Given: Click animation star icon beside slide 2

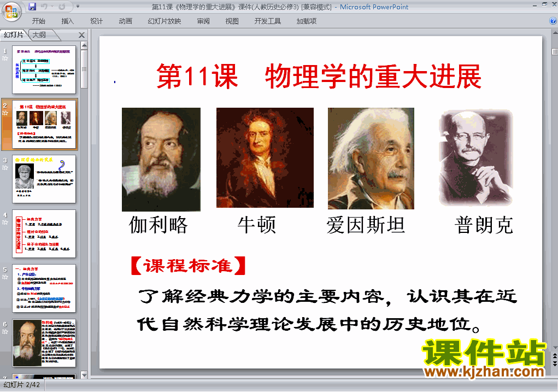Looking at the screenshot, I should pos(5,113).
